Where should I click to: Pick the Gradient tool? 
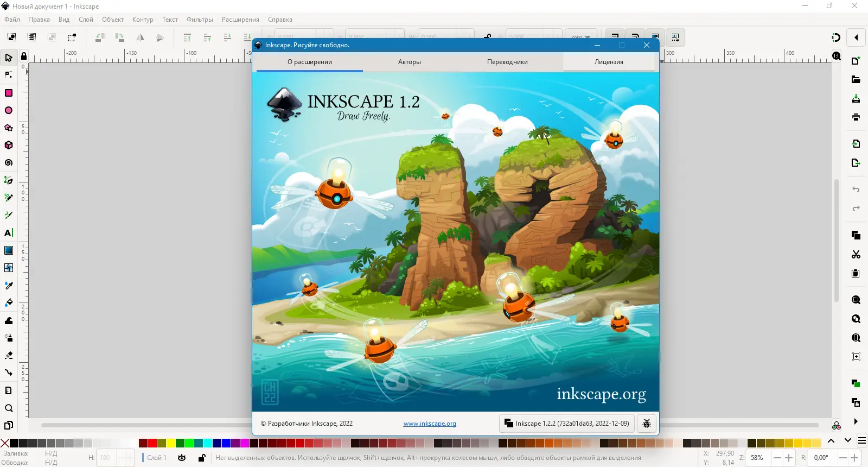[x=9, y=250]
